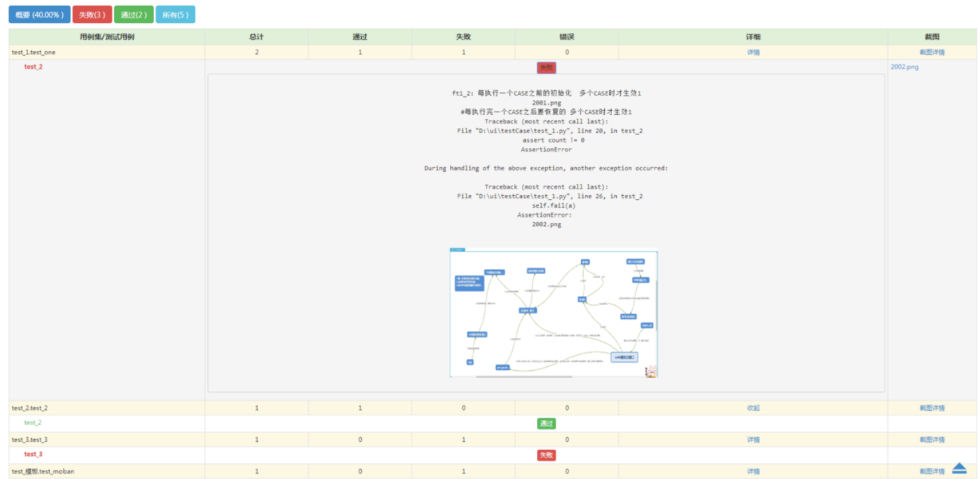The width and height of the screenshot is (980, 479).
Task: Select the green test_2 passed case name
Action: (33, 423)
